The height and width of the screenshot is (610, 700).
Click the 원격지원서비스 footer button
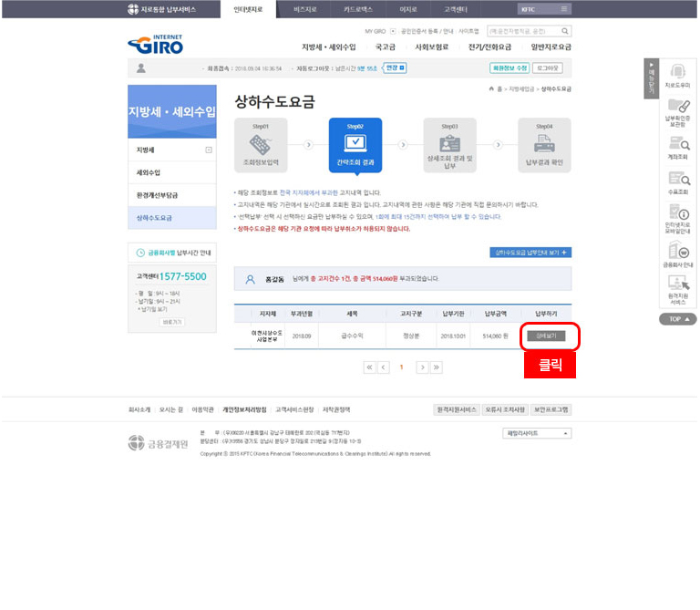pyautogui.click(x=457, y=409)
